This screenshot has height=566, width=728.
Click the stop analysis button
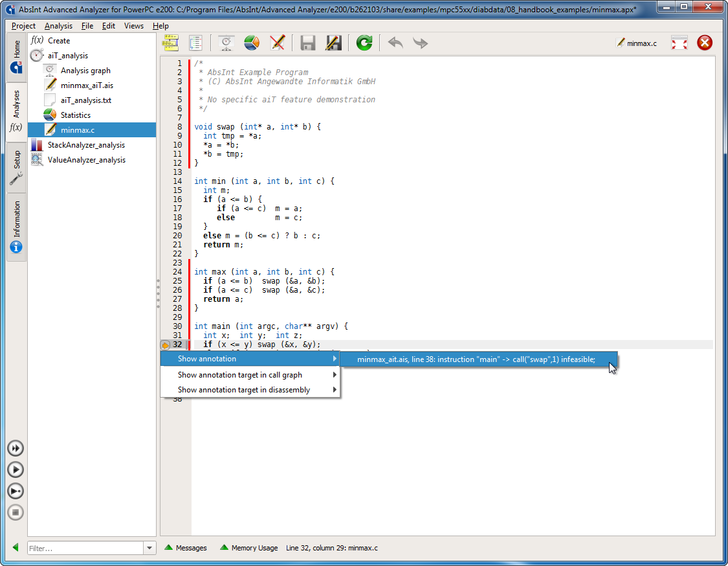pyautogui.click(x=16, y=512)
